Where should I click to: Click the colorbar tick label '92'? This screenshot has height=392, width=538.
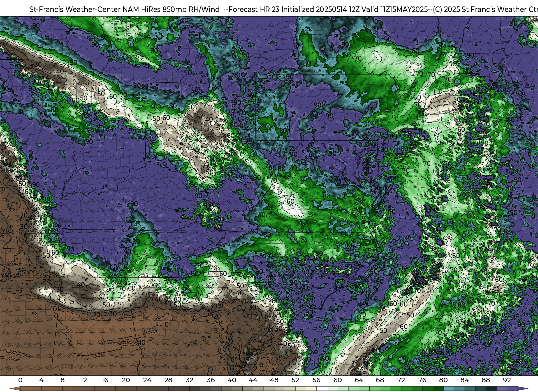507,380
